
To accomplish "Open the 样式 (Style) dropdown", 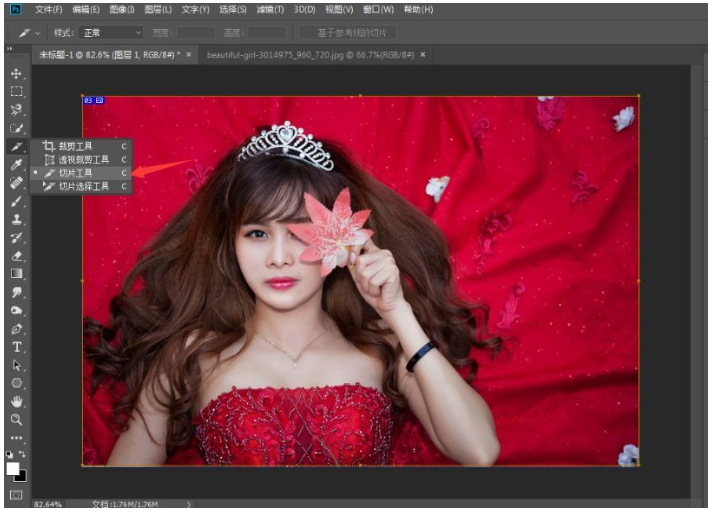I will click(x=111, y=33).
